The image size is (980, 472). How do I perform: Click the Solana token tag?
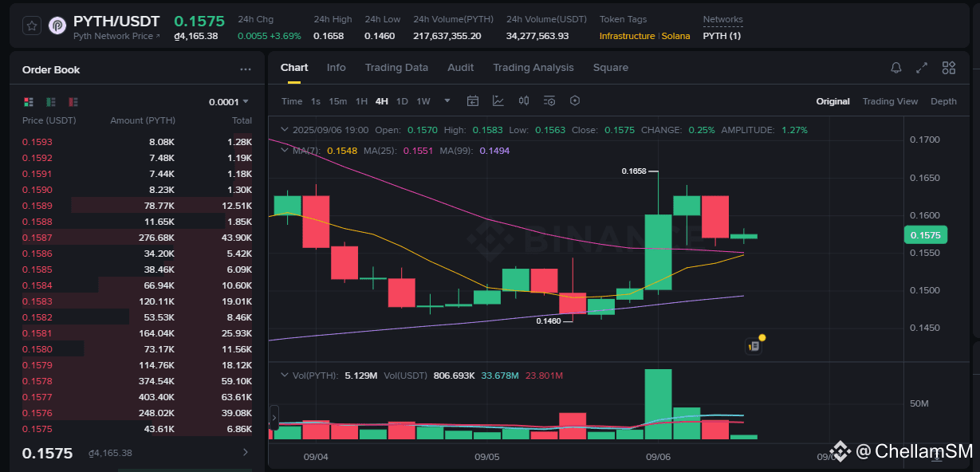pyautogui.click(x=676, y=36)
